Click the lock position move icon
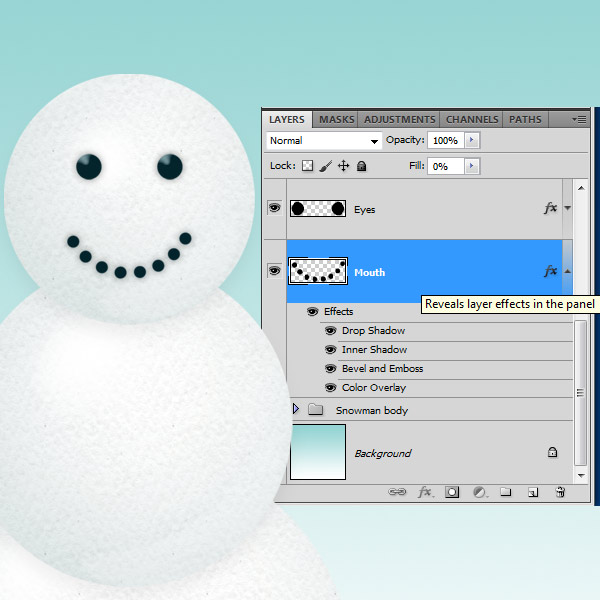The height and width of the screenshot is (600, 600). 344,166
